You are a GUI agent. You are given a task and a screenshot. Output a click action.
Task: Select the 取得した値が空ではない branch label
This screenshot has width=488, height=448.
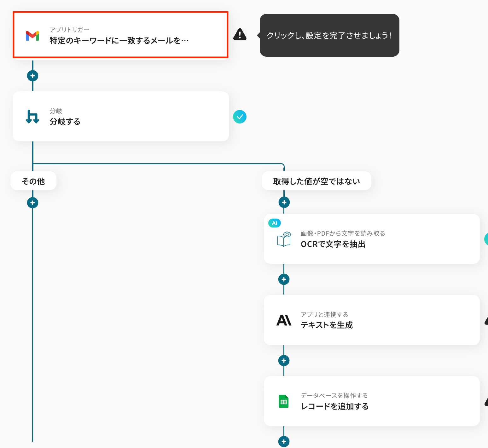click(x=317, y=181)
